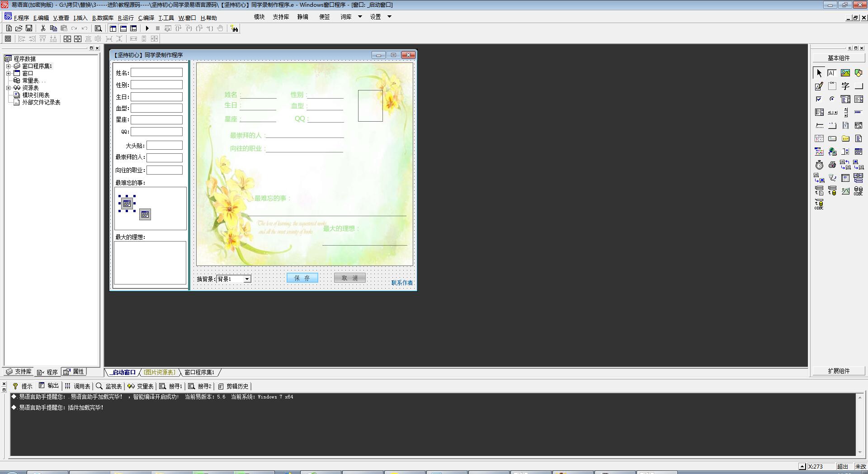Screen dimensions: 868x474
Task: Select the list box component
Action: click(x=858, y=99)
